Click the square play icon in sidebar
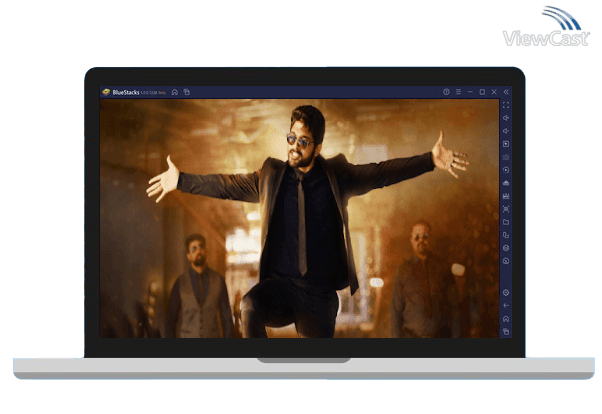Image resolution: width=602 pixels, height=414 pixels. point(506,144)
